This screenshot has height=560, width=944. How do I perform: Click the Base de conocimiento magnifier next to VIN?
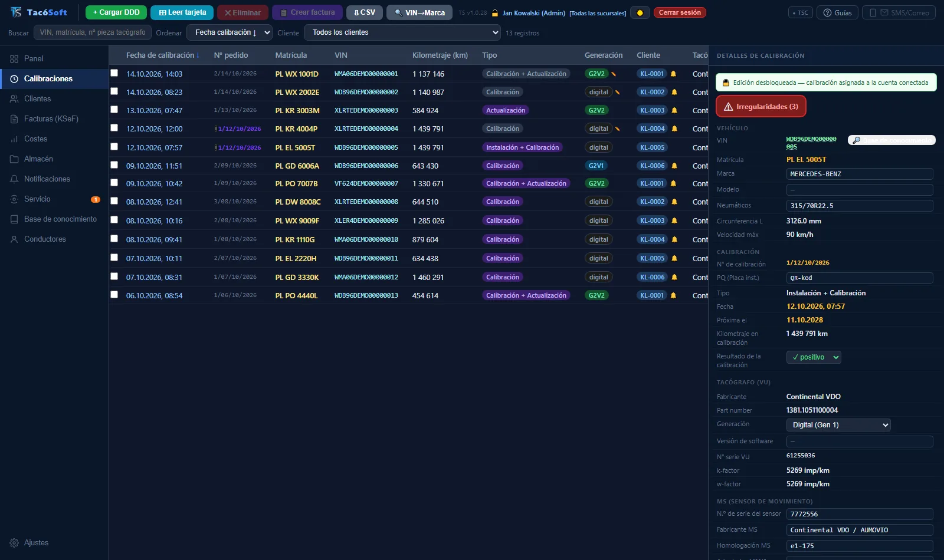tap(891, 140)
